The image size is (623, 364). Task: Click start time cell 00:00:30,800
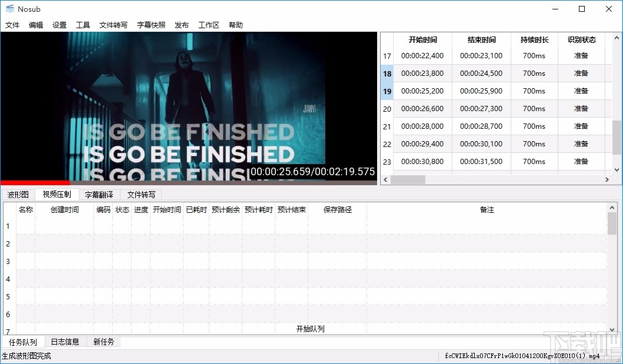[x=423, y=162]
